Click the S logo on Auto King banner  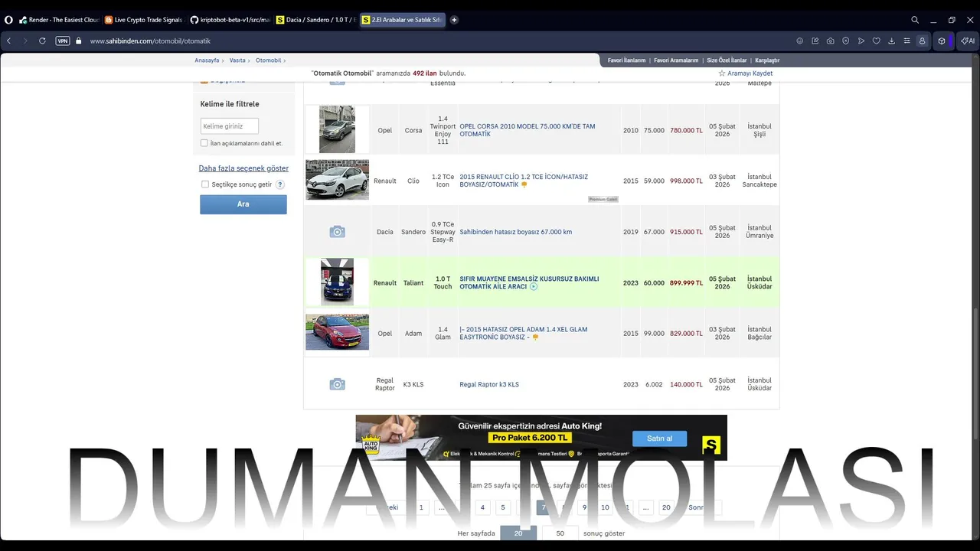pyautogui.click(x=711, y=445)
